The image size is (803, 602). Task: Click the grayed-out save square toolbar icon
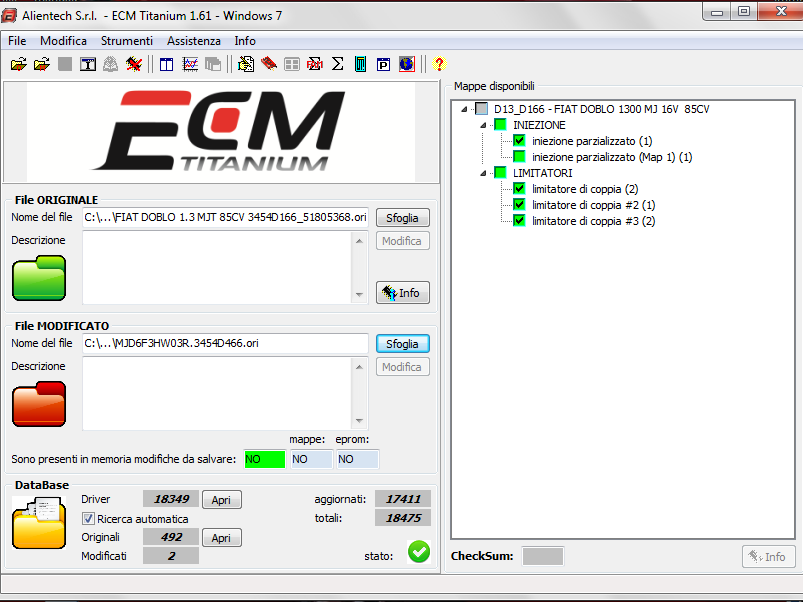click(65, 64)
